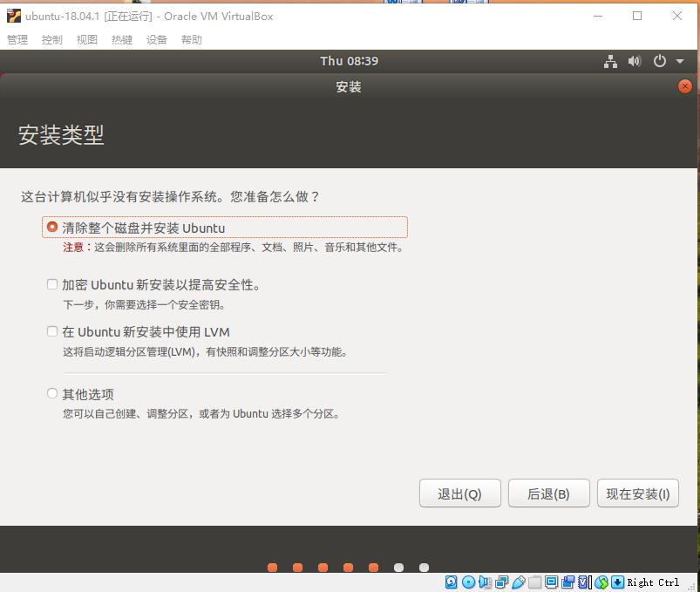Image resolution: width=700 pixels, height=592 pixels.
Task: Click the 退出(Q) button
Action: (x=459, y=493)
